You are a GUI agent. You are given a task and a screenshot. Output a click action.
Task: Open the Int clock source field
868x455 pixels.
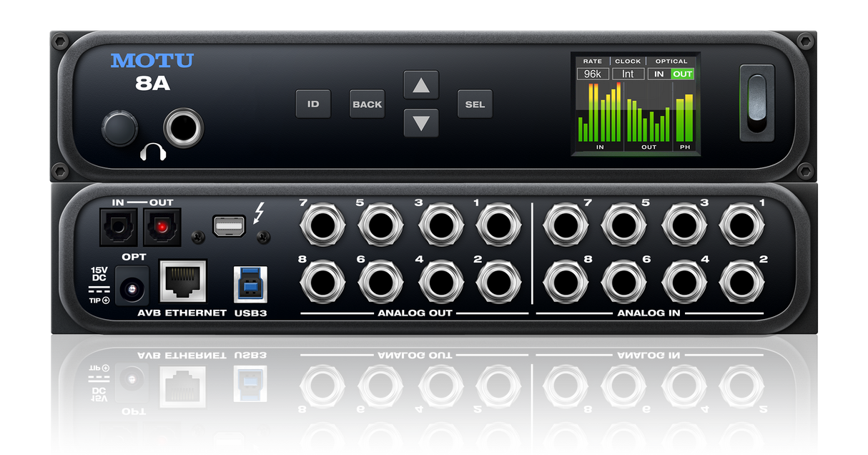pos(628,74)
